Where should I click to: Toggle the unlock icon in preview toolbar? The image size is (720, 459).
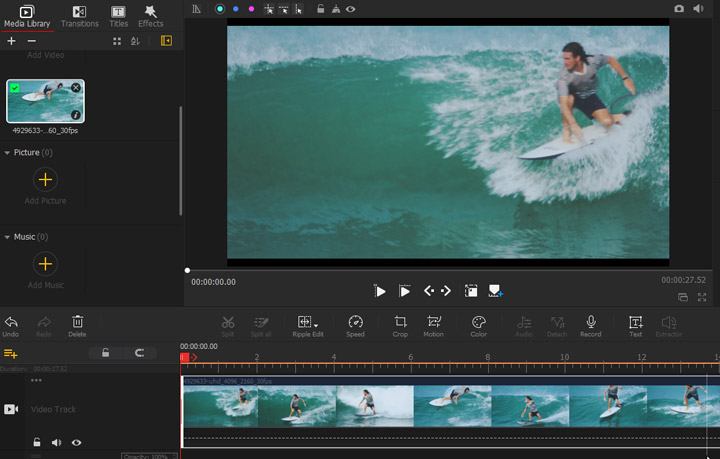[321, 9]
